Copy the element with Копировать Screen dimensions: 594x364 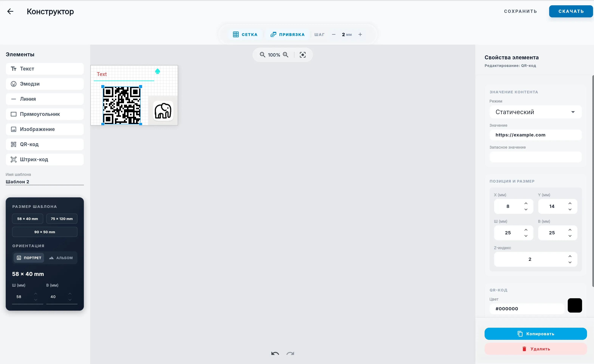(x=536, y=334)
